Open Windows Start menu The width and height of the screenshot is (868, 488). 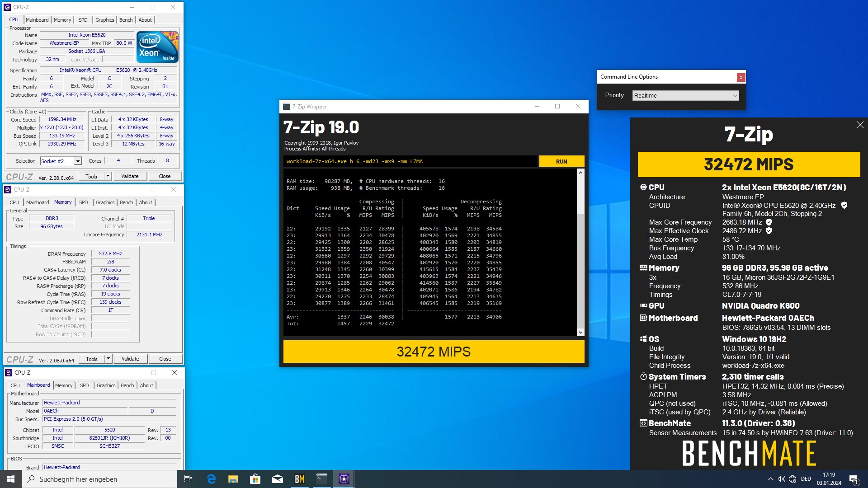11,479
